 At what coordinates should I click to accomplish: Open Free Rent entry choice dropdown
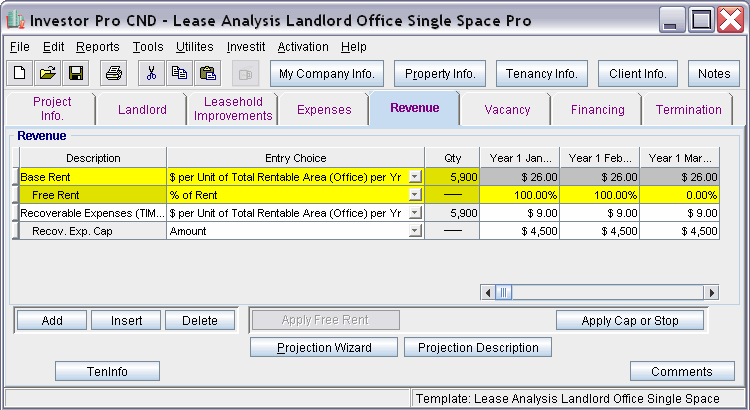point(415,195)
